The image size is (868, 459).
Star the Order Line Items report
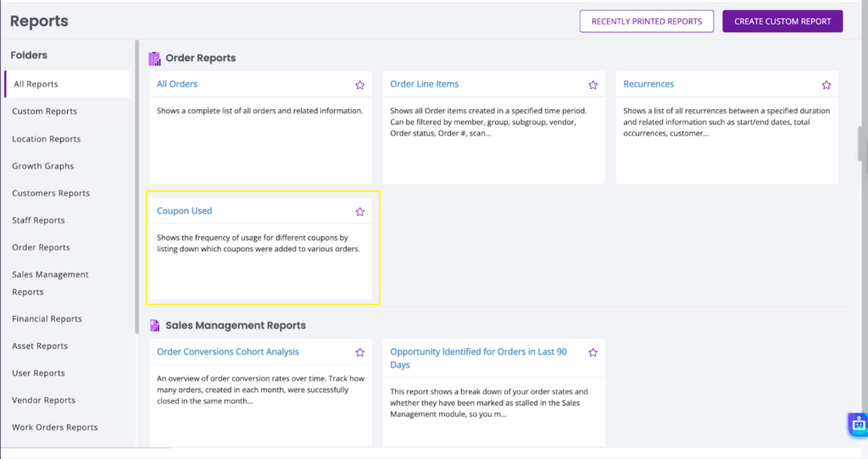593,85
